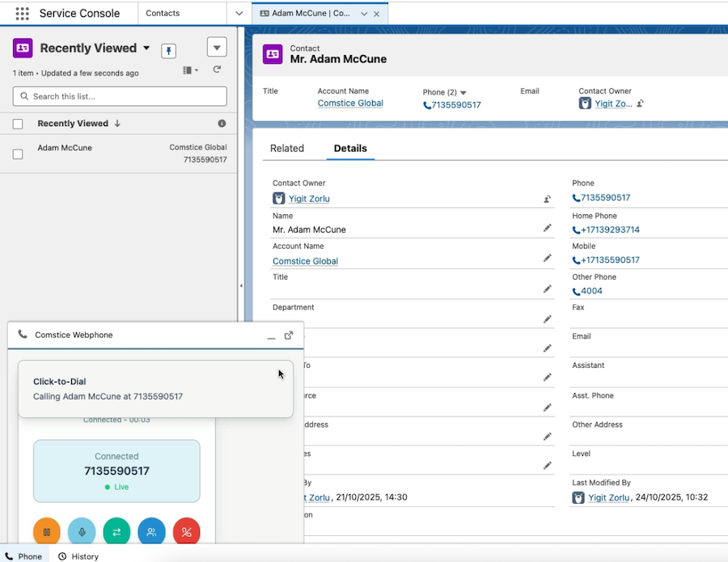Image resolution: width=728 pixels, height=562 pixels.
Task: Switch to the Related tab
Action: point(287,149)
